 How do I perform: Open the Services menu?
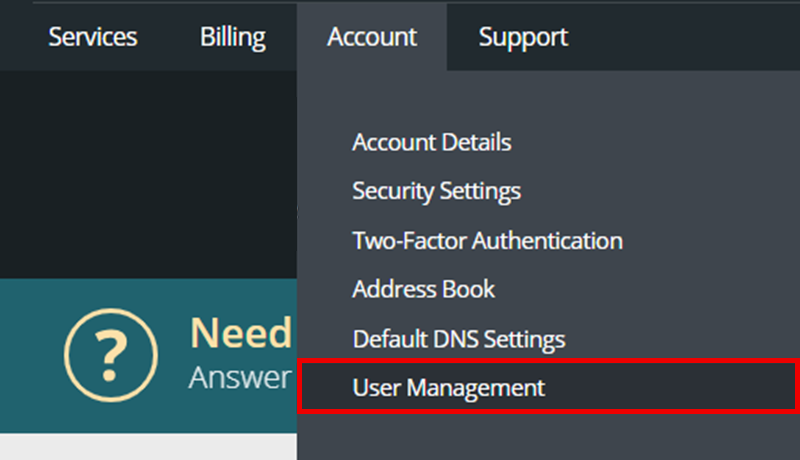pos(93,37)
